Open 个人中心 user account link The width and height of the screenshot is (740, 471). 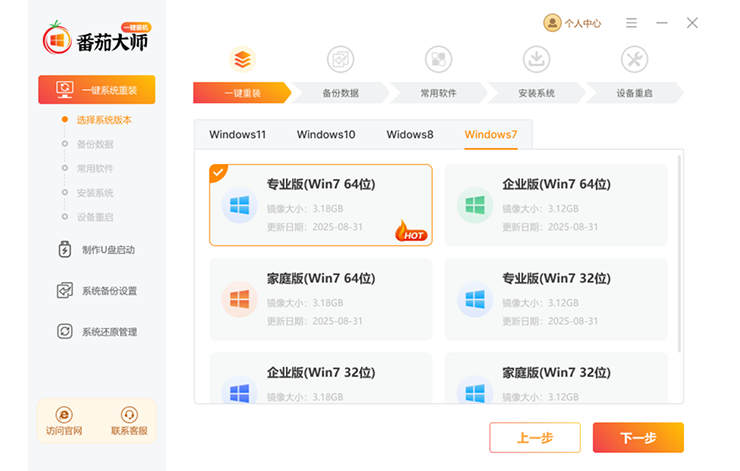click(573, 23)
